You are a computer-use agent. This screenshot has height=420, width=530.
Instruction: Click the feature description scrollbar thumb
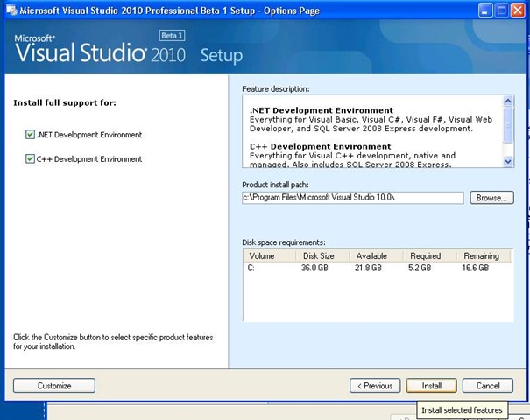(508, 124)
